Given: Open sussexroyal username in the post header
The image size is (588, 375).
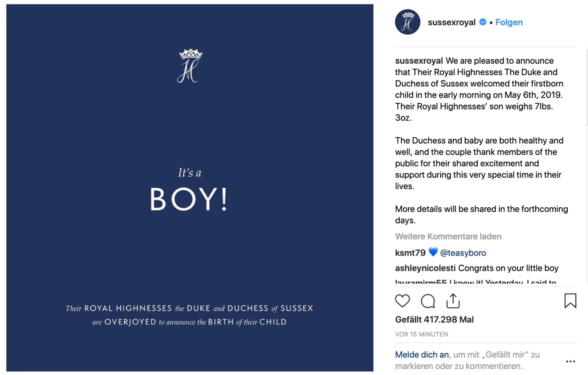Looking at the screenshot, I should 451,22.
